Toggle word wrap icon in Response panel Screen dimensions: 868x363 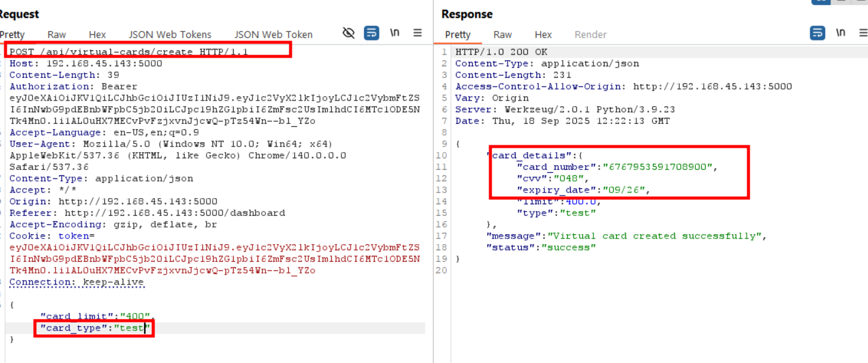click(x=817, y=33)
